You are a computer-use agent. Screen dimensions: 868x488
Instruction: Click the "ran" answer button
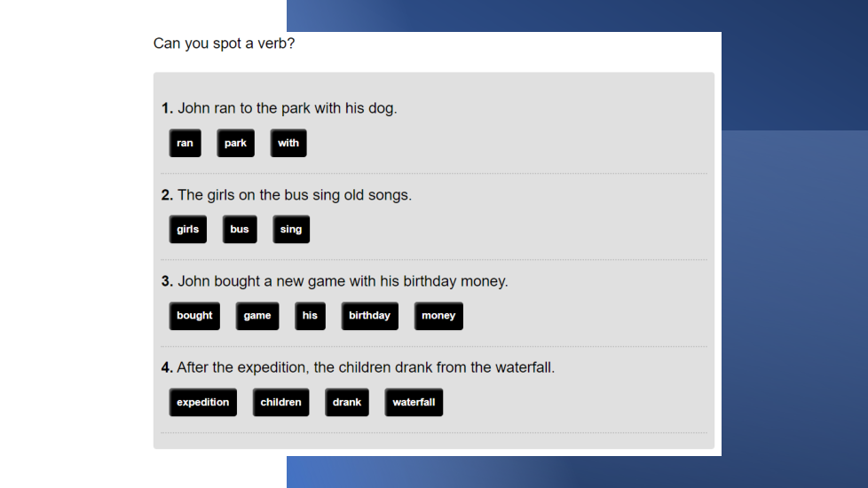point(185,143)
